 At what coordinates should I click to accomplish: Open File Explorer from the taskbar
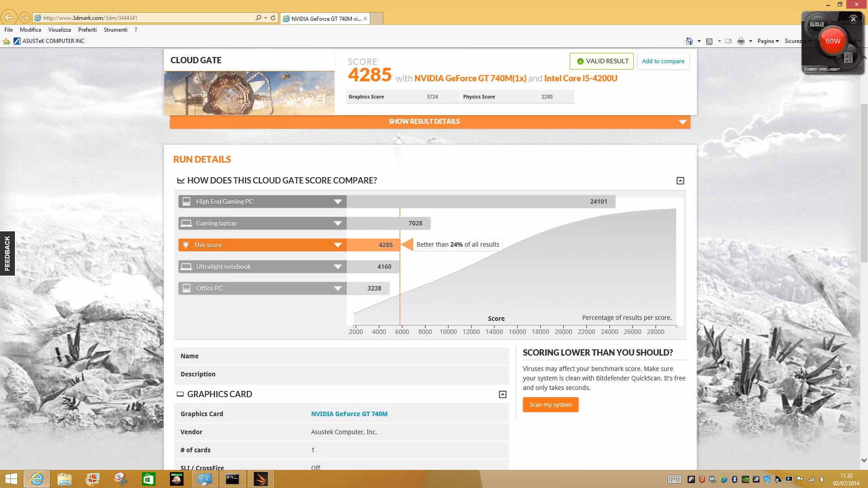pyautogui.click(x=65, y=479)
